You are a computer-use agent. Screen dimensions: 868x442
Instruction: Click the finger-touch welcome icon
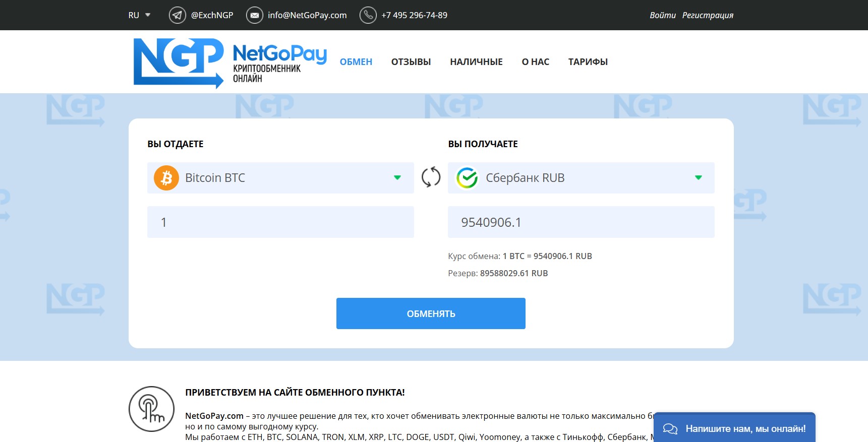151,409
